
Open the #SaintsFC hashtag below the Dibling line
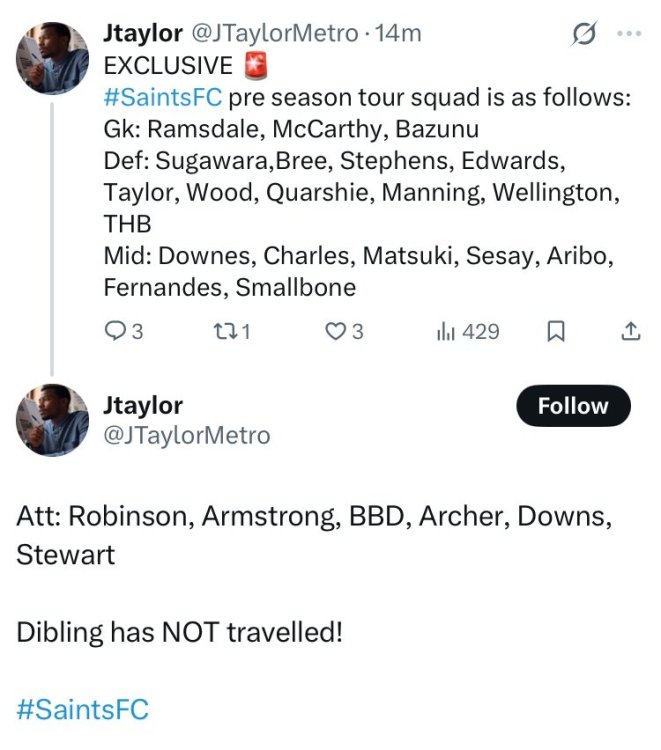82,710
